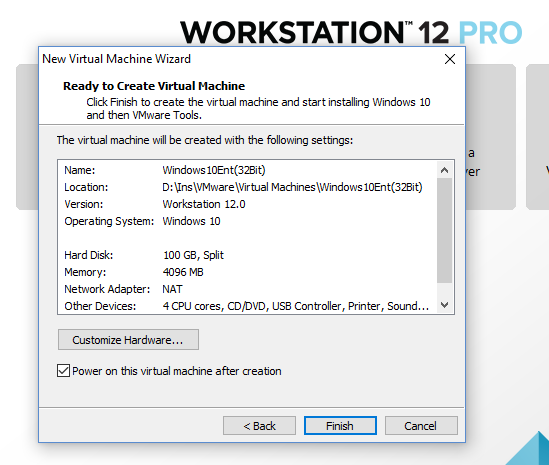Select the Network Adapter value NAT
Image resolution: width=549 pixels, height=465 pixels.
(x=172, y=289)
